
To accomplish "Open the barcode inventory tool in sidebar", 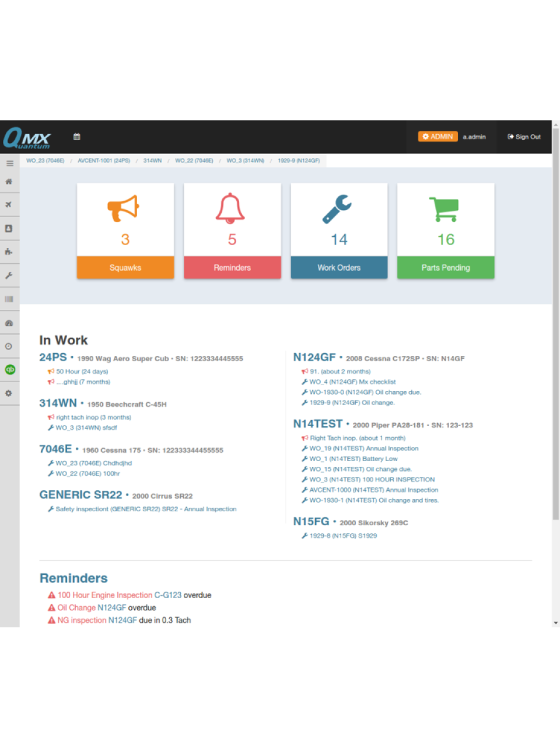I will click(x=9, y=298).
